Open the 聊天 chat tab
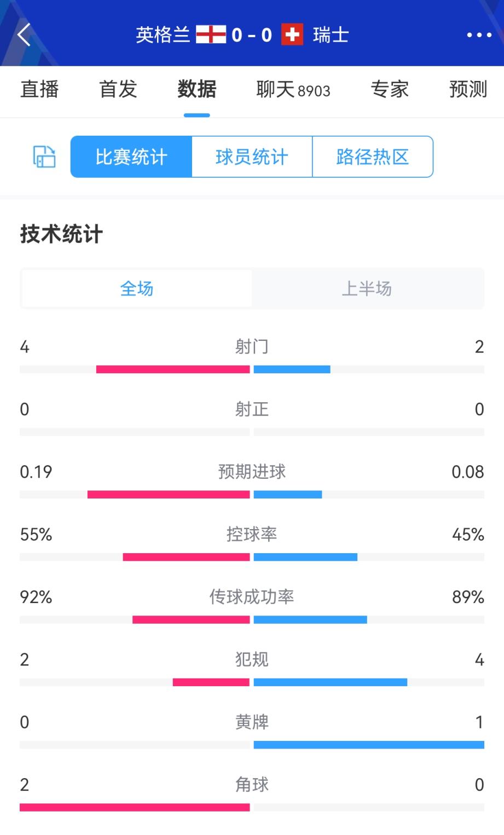Screen dimensions: 504x835 [x=293, y=89]
